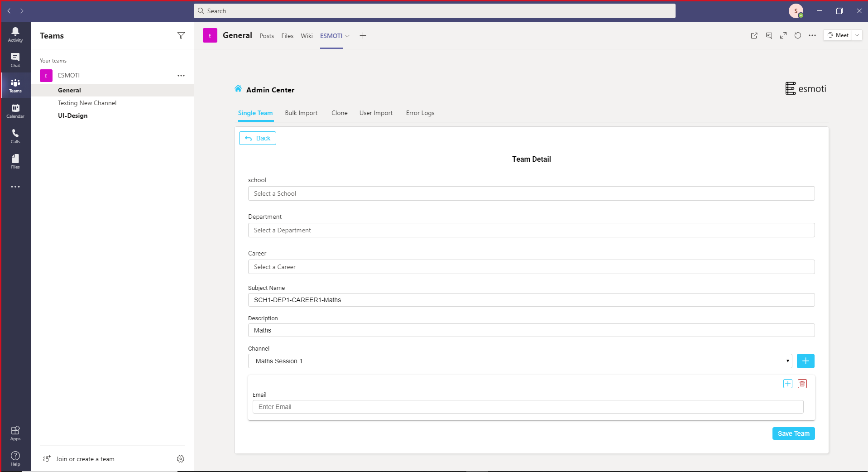The width and height of the screenshot is (868, 472).
Task: Show tab conversation
Action: point(769,35)
